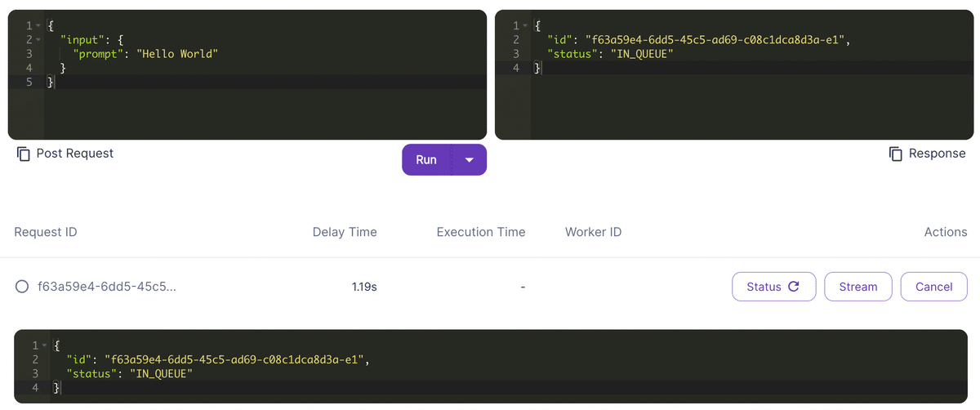980x410 pixels.
Task: Click the copy icon beside Response
Action: point(896,154)
